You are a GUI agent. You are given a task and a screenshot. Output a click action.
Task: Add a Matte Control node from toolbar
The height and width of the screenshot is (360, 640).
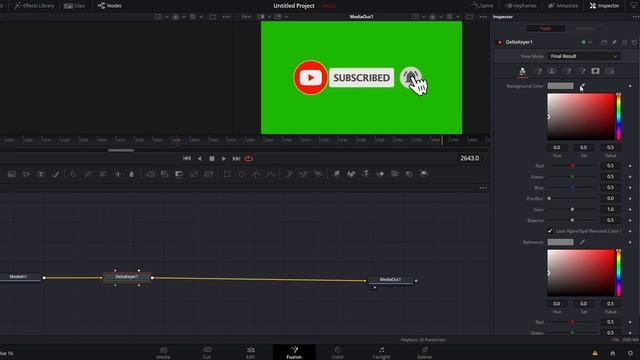(x=179, y=174)
